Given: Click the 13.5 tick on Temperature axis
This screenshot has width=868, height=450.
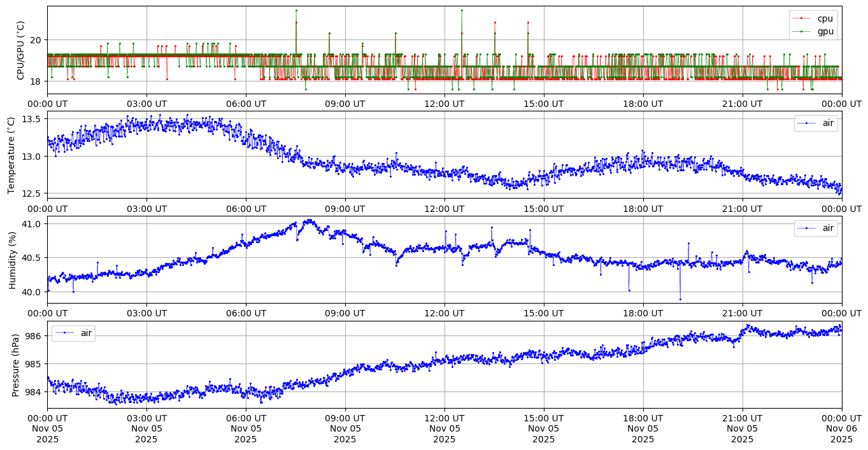Looking at the screenshot, I should 31,120.
